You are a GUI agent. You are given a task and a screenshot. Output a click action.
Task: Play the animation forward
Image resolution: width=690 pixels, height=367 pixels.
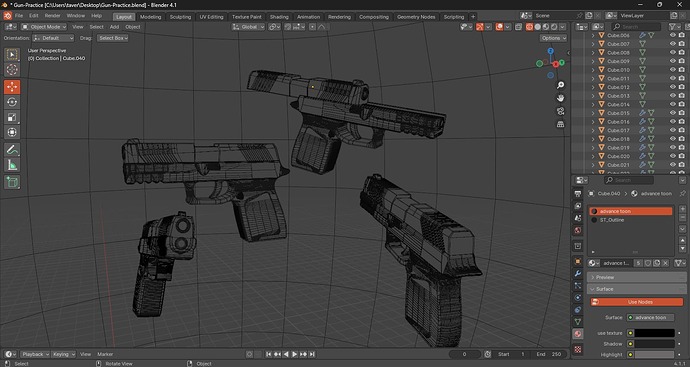pyautogui.click(x=295, y=354)
